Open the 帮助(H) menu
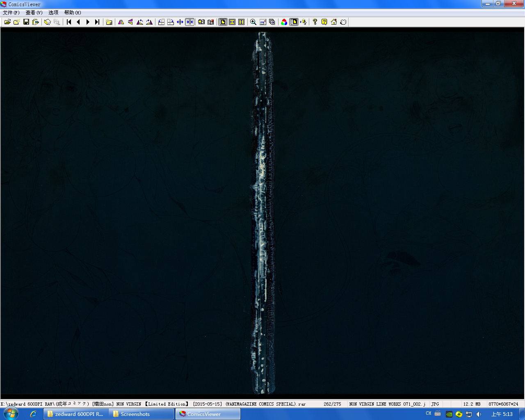The width and height of the screenshot is (525, 420). point(73,13)
